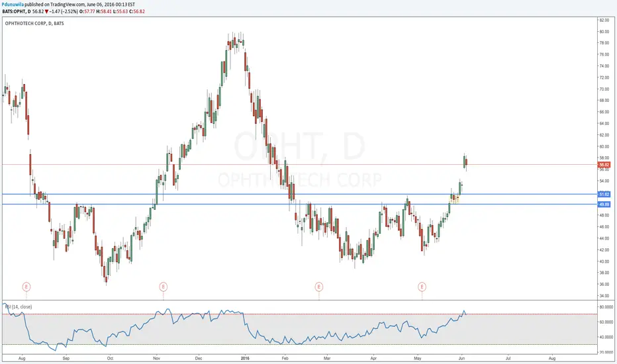Screen dimensions: 617x364
Task: Click the earnings E marker in early May
Action: click(422, 287)
